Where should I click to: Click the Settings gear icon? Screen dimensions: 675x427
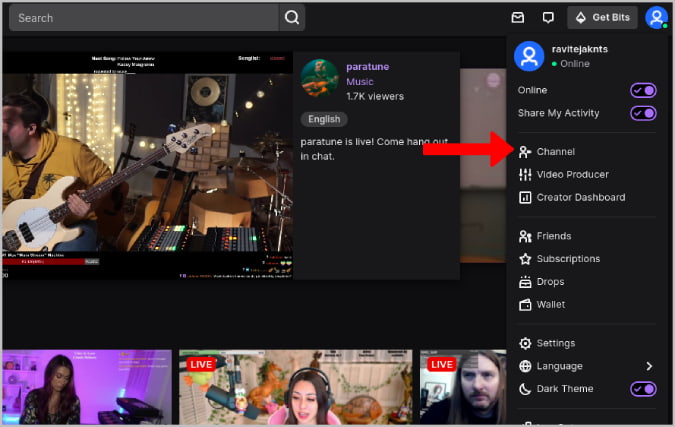click(x=525, y=343)
